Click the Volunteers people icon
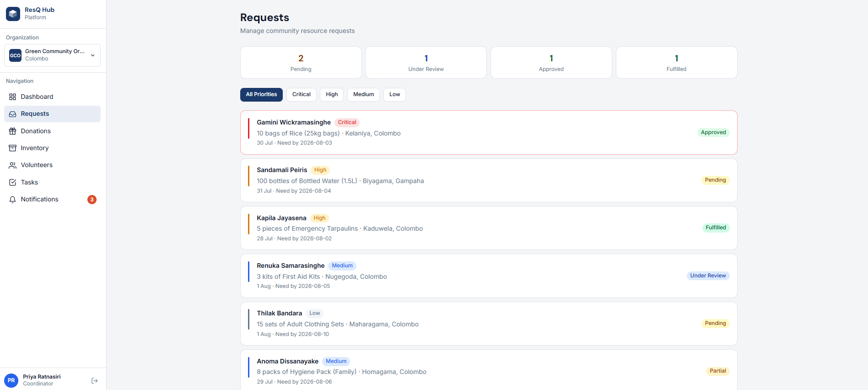The image size is (868, 390). tap(13, 165)
